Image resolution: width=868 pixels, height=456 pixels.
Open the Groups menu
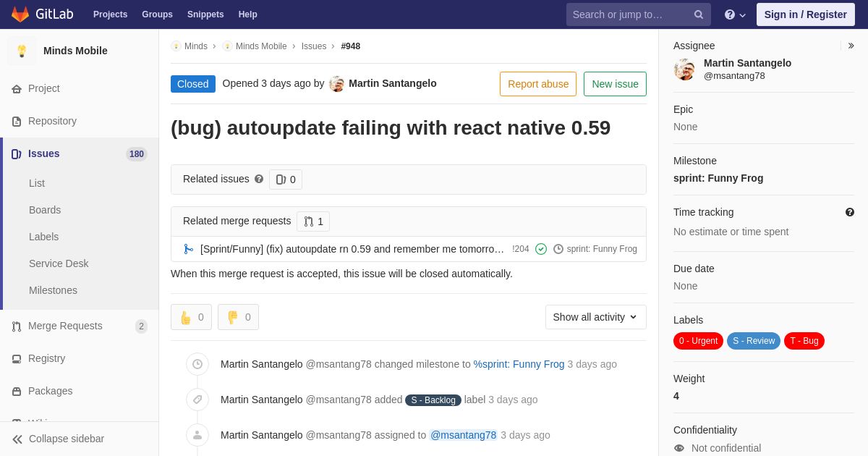click(x=157, y=14)
